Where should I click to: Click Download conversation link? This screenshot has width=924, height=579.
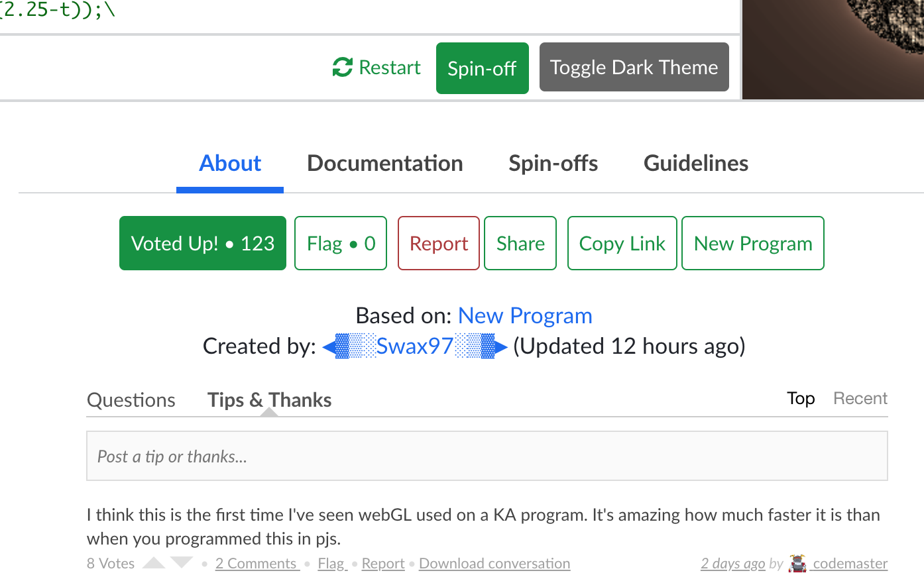tap(494, 563)
